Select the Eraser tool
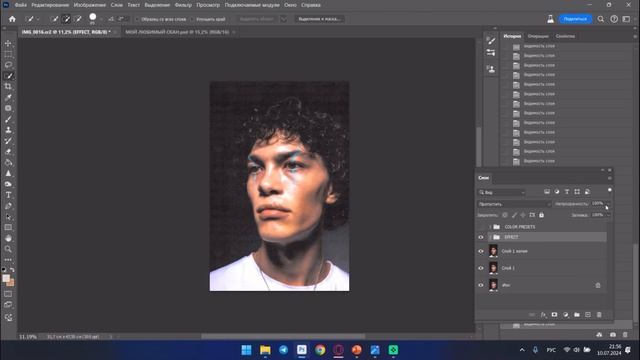 point(8,151)
